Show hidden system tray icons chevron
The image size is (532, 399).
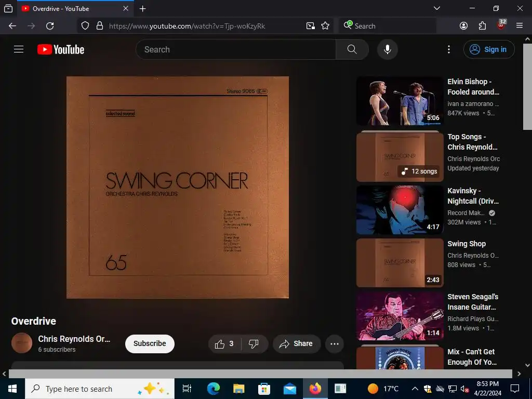(415, 389)
